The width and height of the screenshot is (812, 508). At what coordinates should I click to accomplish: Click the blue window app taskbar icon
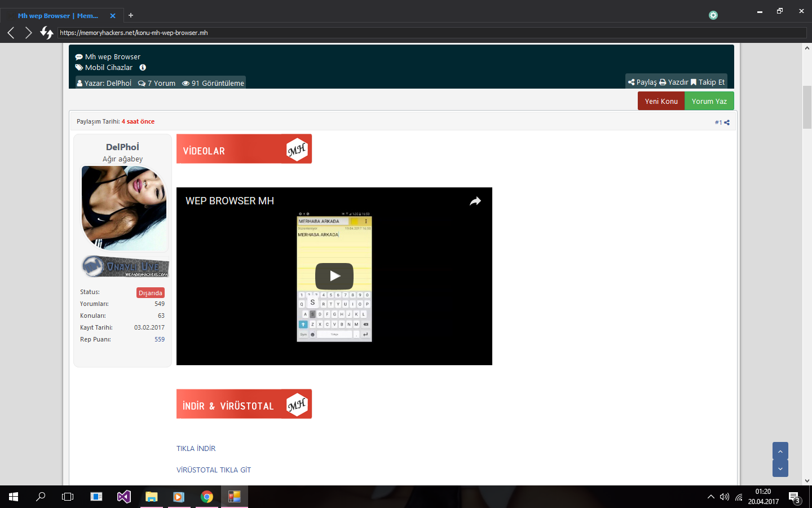click(x=96, y=497)
